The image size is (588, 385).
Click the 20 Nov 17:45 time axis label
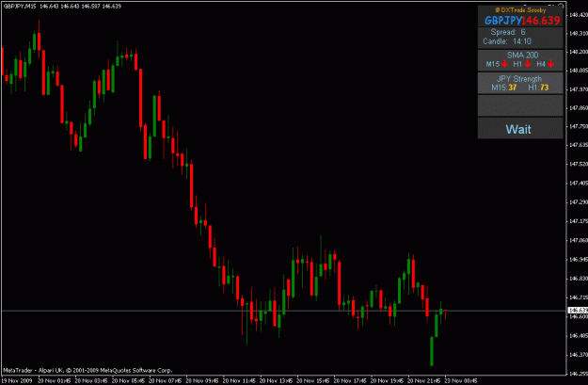[350, 381]
